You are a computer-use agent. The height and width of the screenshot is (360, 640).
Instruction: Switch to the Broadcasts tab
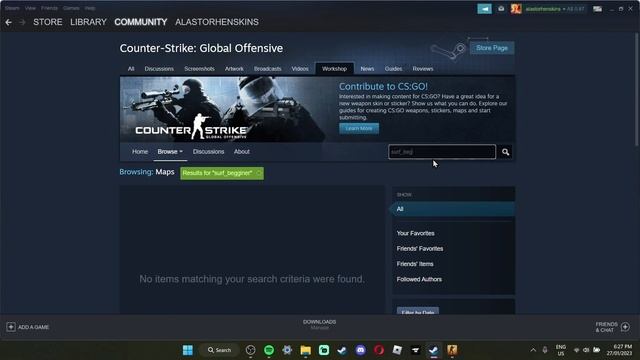click(x=268, y=69)
